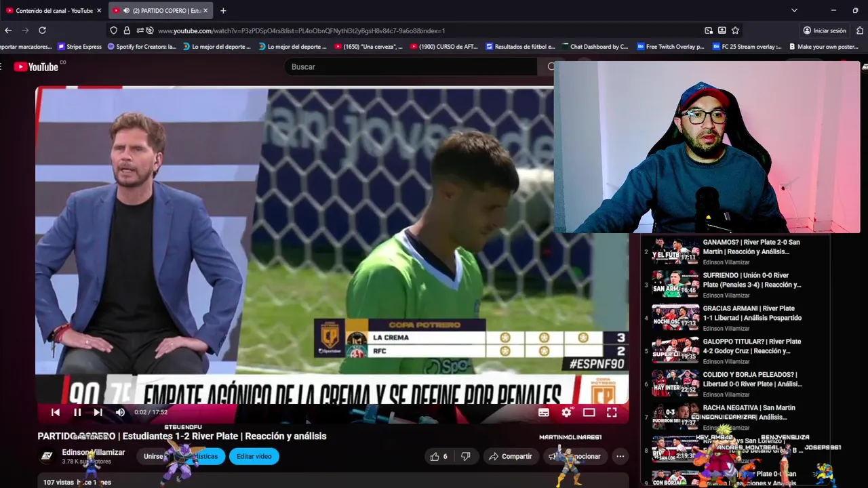Open SUFRIENDO Unión 0-0 River Plate video
Screen dimensions: 868x488
pyautogui.click(x=752, y=280)
